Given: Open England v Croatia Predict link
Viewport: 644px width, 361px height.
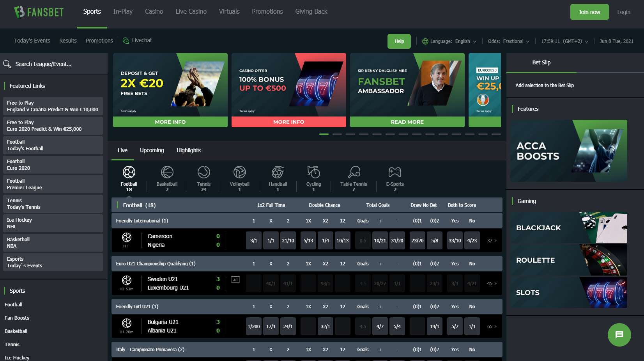Looking at the screenshot, I should (x=53, y=106).
